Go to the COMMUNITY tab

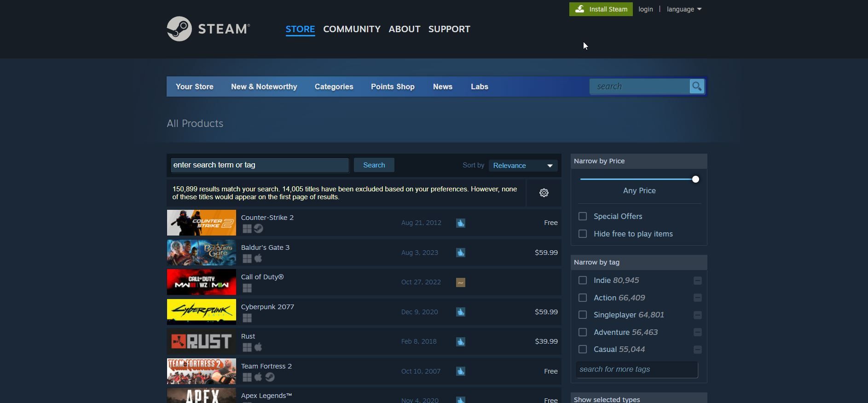pyautogui.click(x=352, y=29)
